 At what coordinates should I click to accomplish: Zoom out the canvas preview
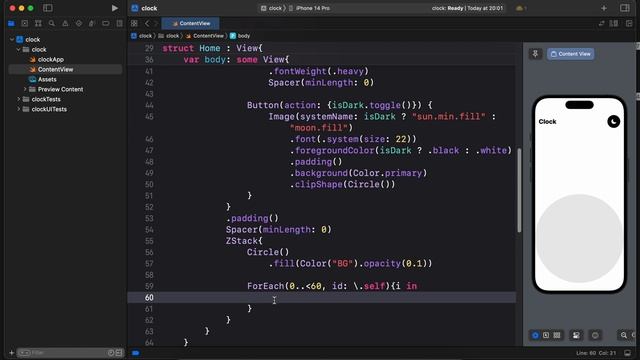point(624,336)
